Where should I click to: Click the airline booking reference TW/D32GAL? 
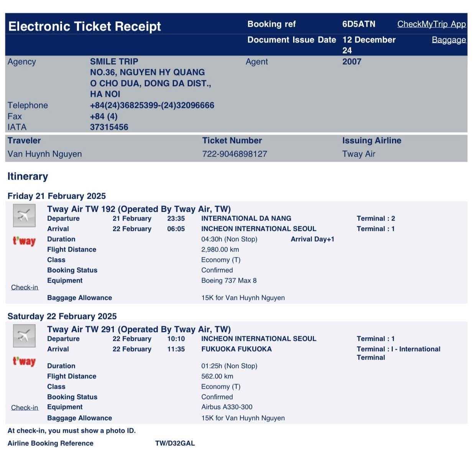pyautogui.click(x=175, y=443)
